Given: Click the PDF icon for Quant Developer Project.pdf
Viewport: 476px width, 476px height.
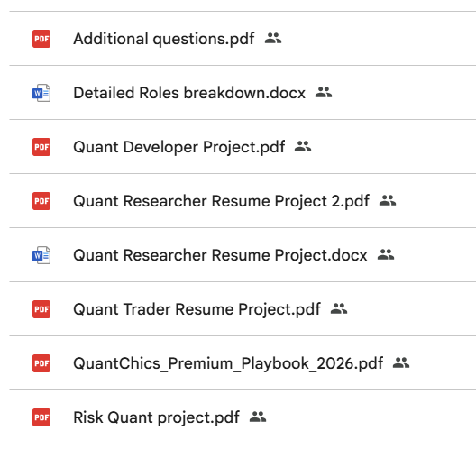Looking at the screenshot, I should [41, 147].
